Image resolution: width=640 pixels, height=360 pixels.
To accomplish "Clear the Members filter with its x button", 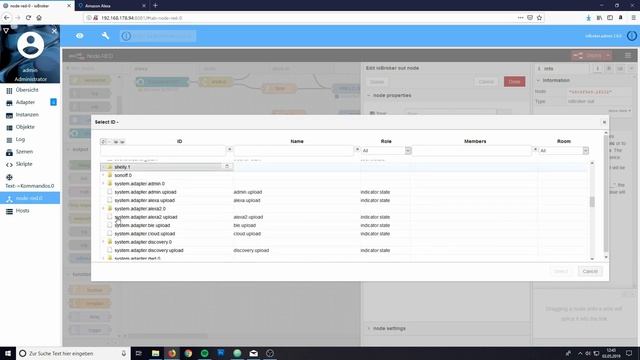I will click(535, 149).
